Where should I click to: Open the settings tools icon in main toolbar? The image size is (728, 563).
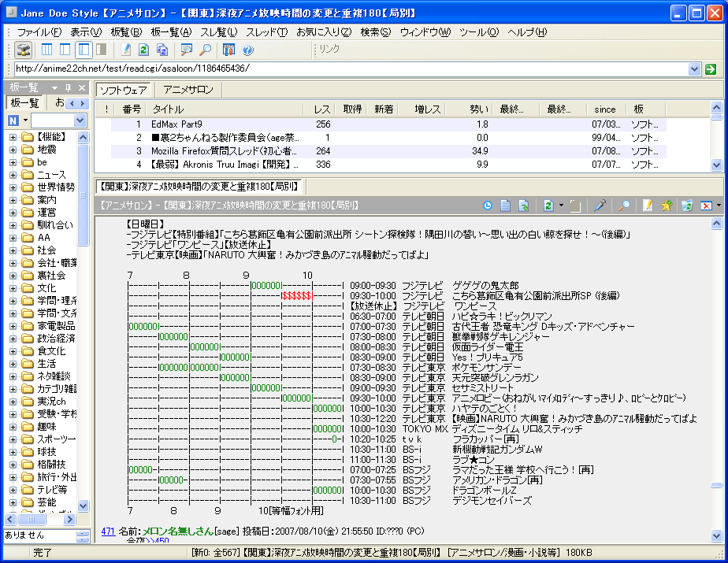point(228,50)
